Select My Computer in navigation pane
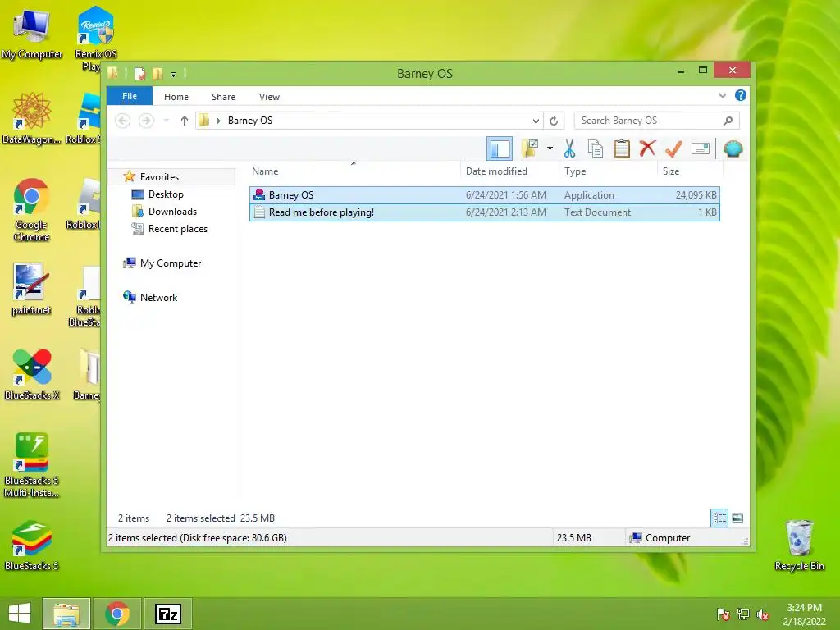The width and height of the screenshot is (840, 630). tap(171, 263)
